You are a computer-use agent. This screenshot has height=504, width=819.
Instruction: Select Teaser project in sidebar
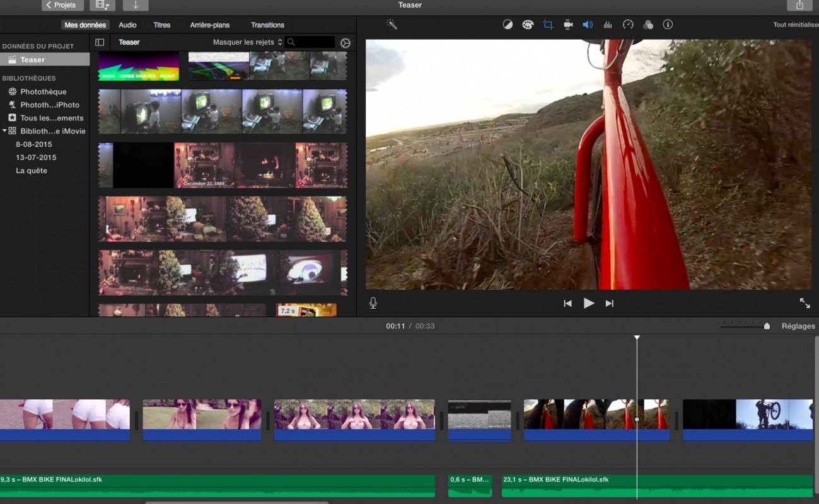pos(45,60)
